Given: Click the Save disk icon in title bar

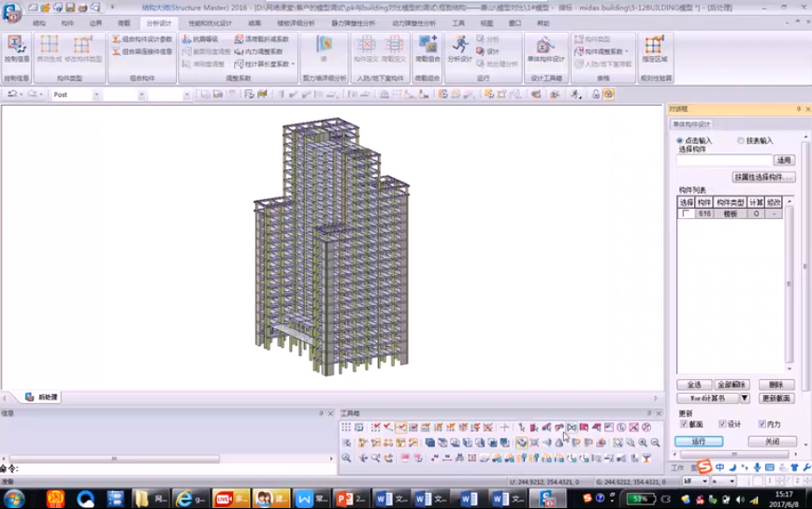Looking at the screenshot, I should (70, 7).
